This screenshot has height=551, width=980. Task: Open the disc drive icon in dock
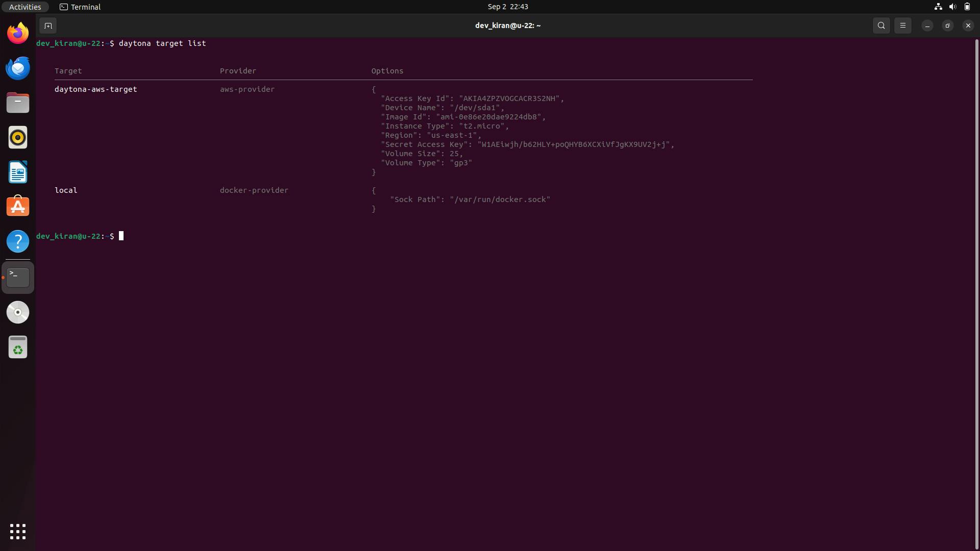coord(18,312)
